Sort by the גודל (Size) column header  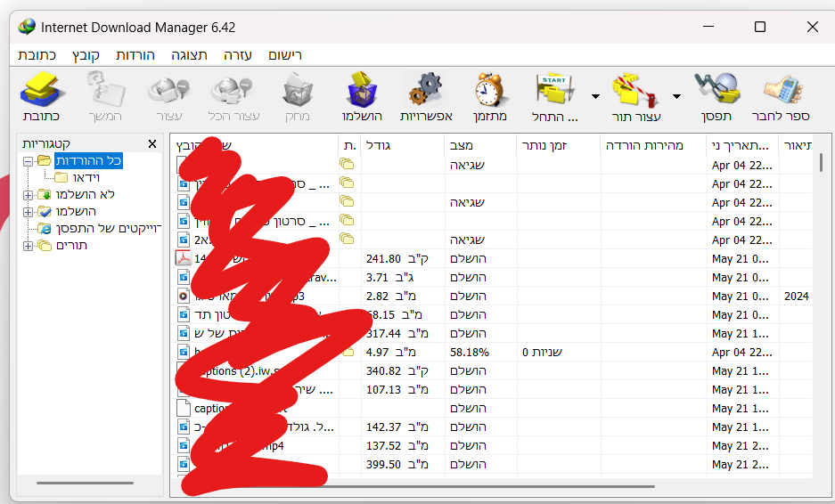403,145
